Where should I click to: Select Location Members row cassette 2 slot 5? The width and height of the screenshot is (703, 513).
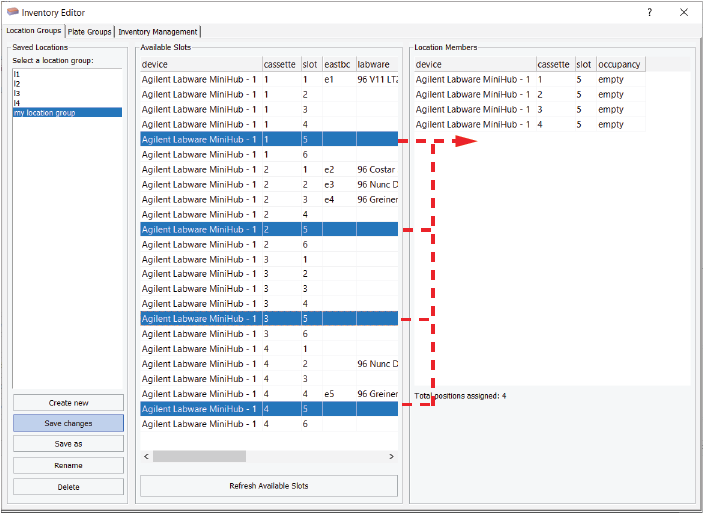tap(530, 95)
